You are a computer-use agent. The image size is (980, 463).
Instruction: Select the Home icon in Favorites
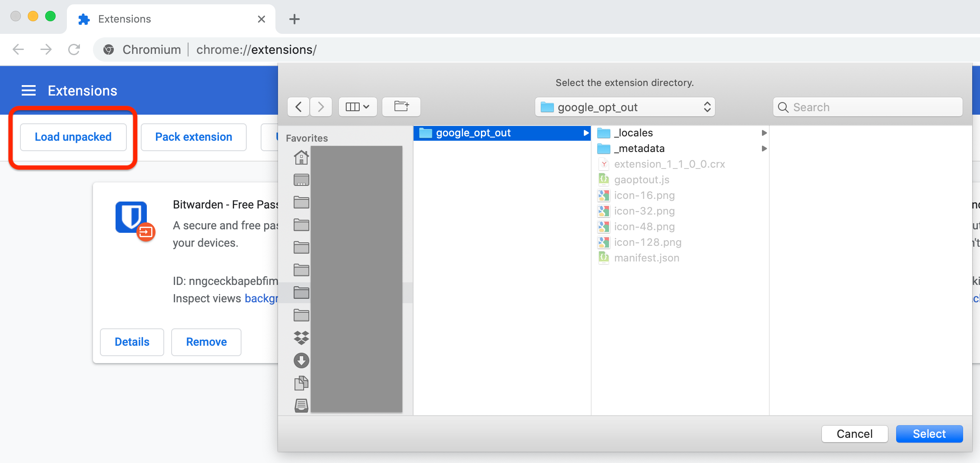tap(301, 157)
